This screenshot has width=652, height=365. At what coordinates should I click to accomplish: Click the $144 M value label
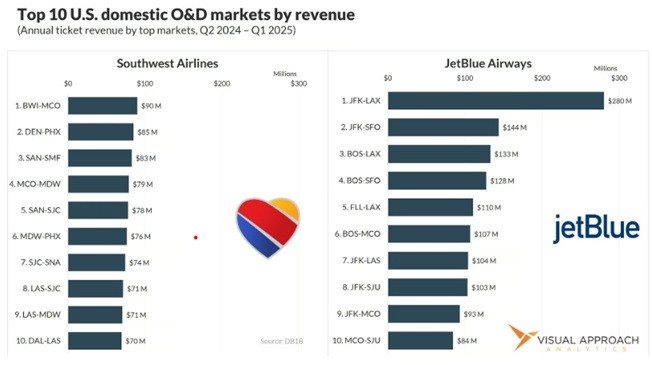514,128
